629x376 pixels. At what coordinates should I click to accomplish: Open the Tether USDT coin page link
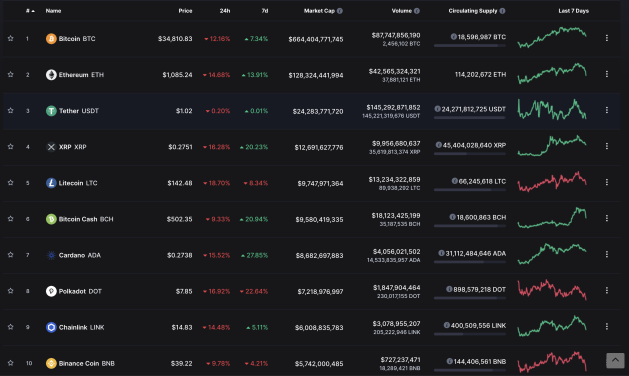(x=79, y=111)
